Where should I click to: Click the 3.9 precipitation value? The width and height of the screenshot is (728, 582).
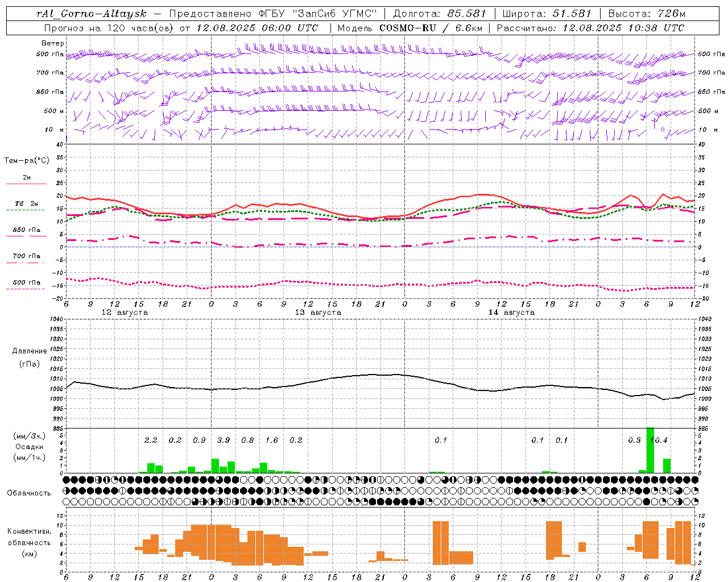[224, 440]
